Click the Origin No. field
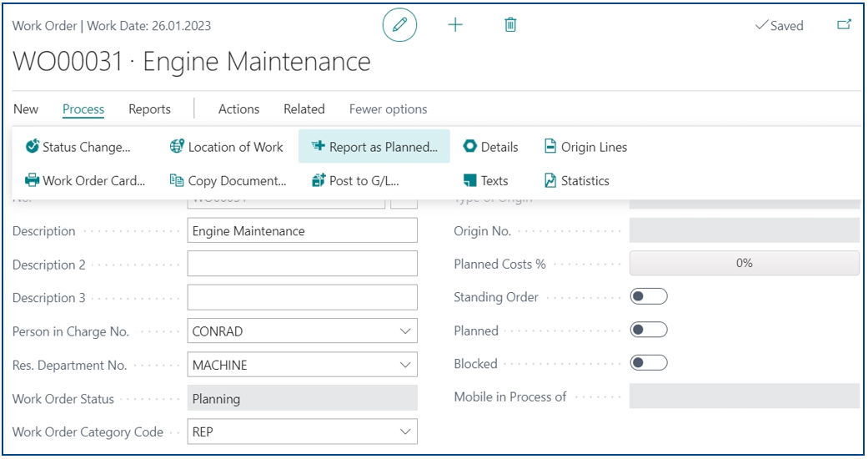Image resolution: width=868 pixels, height=459 pixels. (x=744, y=230)
